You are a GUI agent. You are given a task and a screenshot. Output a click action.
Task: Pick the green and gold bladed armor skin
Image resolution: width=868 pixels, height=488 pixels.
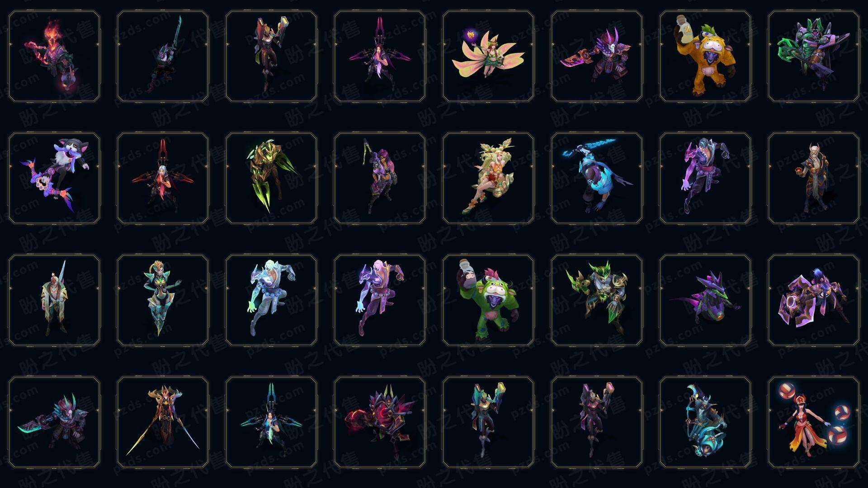tap(271, 178)
